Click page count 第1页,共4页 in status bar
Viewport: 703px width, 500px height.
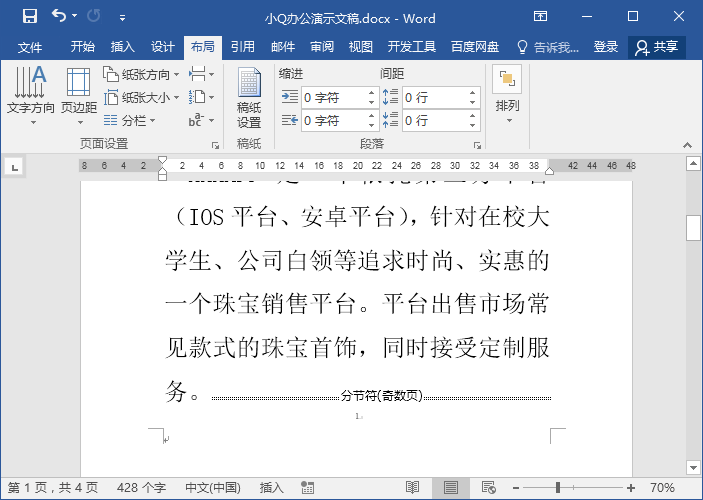pos(52,488)
